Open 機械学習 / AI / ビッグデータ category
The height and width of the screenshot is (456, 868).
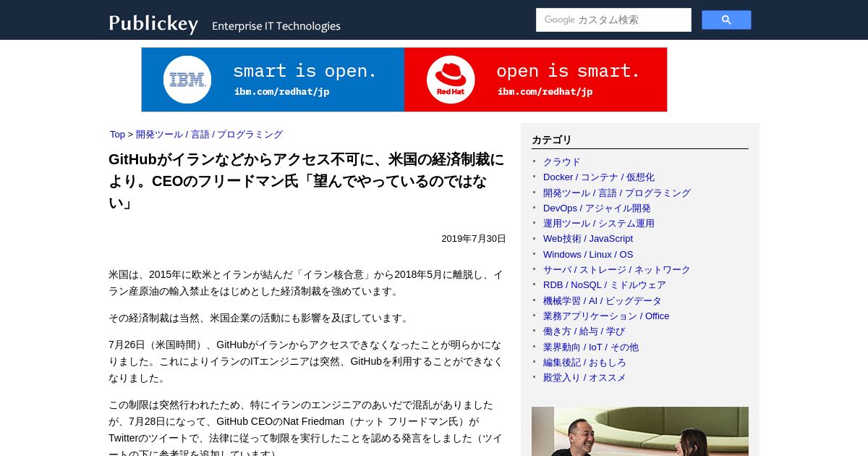pos(603,301)
